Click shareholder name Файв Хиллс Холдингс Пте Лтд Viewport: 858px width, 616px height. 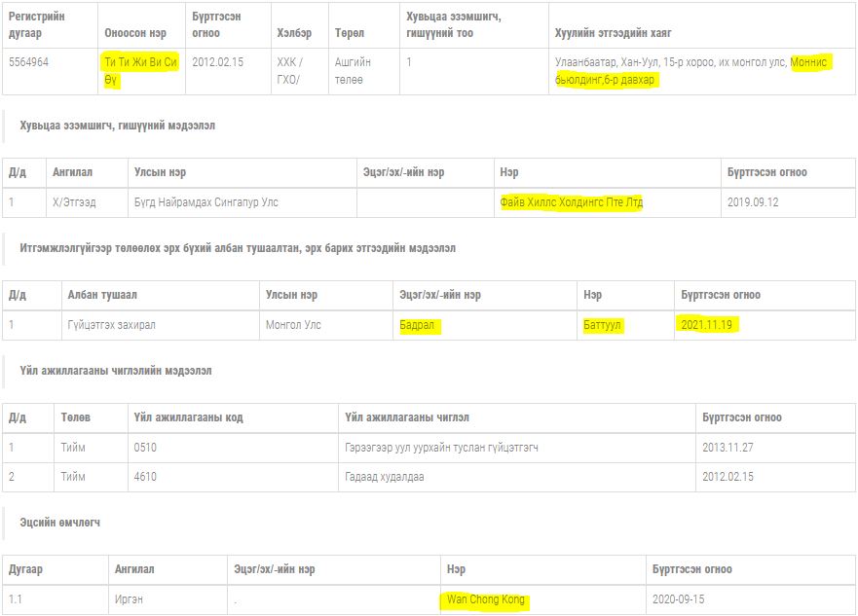tap(571, 202)
